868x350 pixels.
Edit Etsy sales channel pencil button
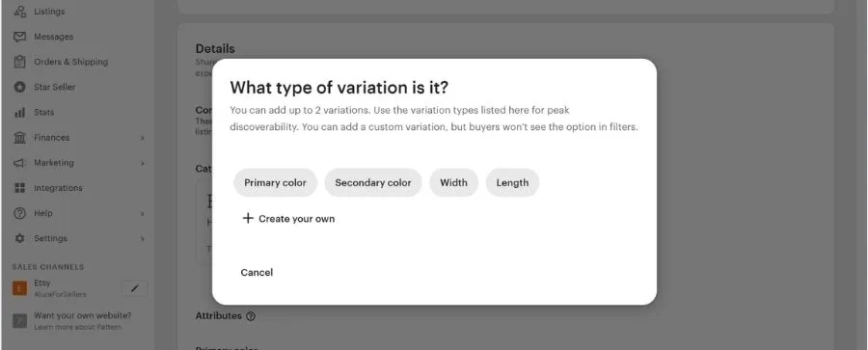point(134,288)
